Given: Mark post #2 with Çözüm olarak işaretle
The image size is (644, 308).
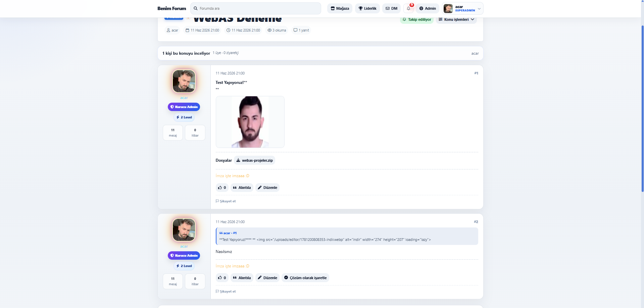Looking at the screenshot, I should 305,278.
